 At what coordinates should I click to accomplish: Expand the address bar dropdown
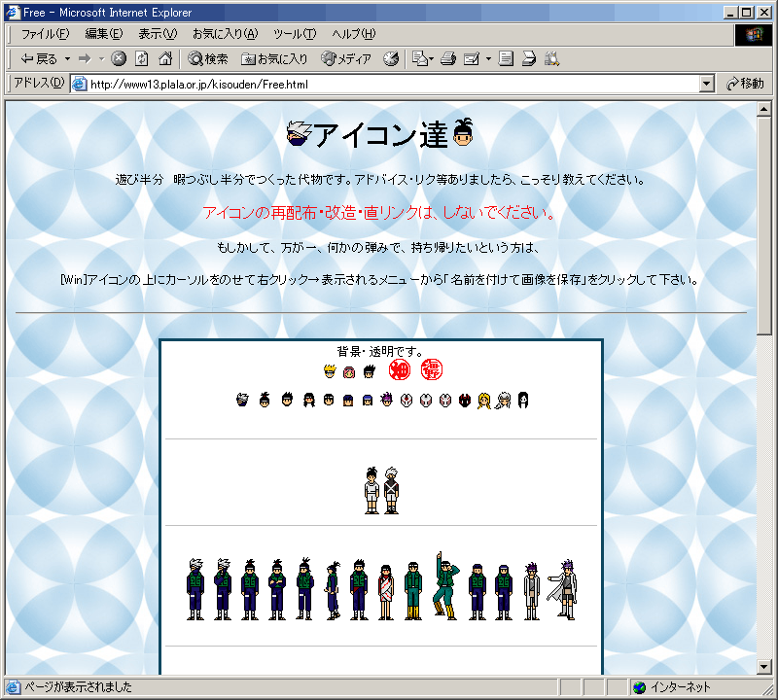707,85
